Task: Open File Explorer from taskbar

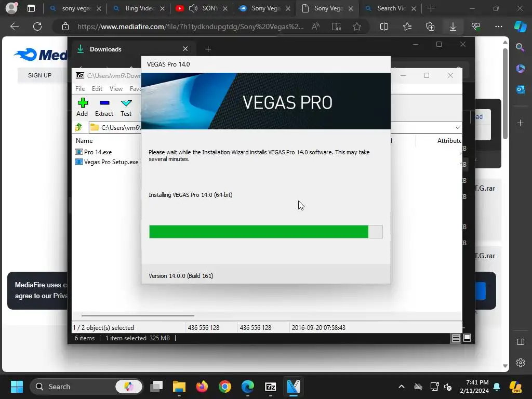Action: (179, 387)
